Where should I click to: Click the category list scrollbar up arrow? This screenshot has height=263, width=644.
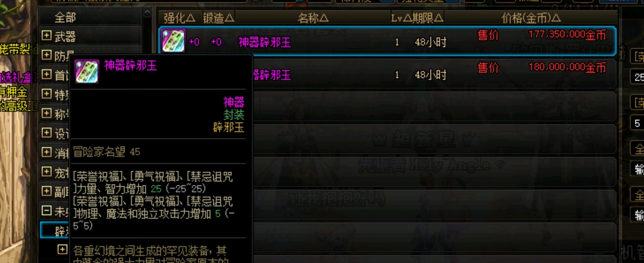[147, 12]
